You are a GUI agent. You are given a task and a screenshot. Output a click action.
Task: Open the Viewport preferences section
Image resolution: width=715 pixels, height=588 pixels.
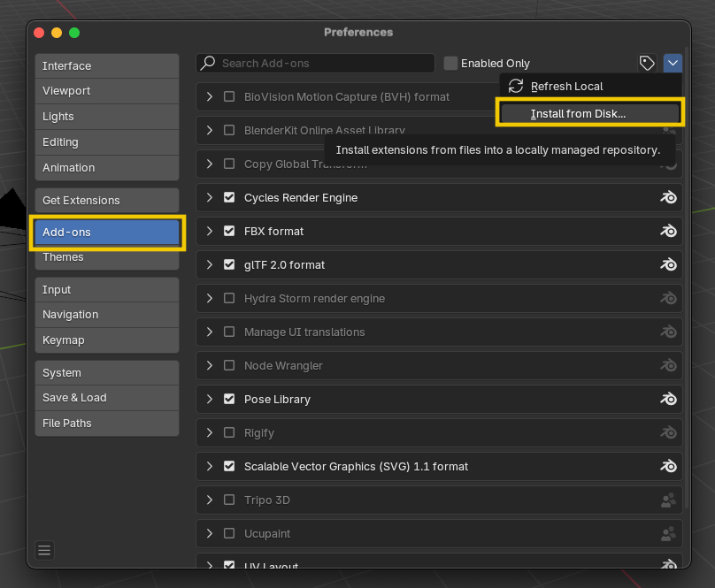107,91
